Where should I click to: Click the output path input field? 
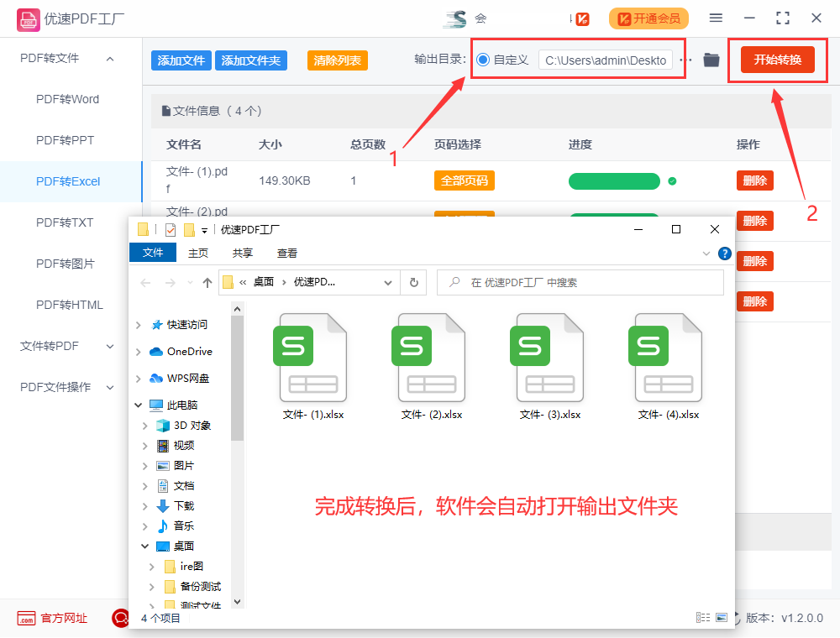point(606,60)
